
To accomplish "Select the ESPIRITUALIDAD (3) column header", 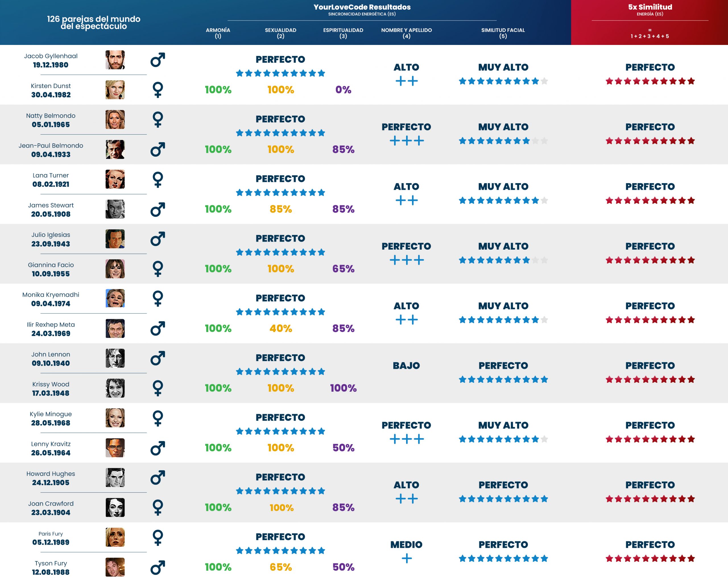I will tap(343, 33).
